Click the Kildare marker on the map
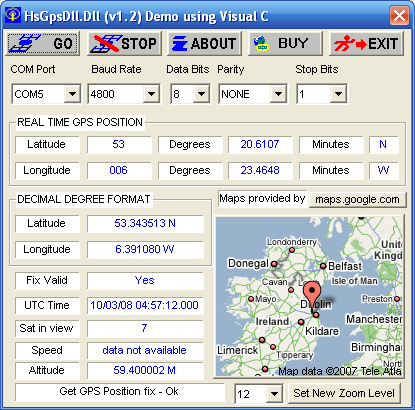This screenshot has height=410, width=415. pos(301,322)
